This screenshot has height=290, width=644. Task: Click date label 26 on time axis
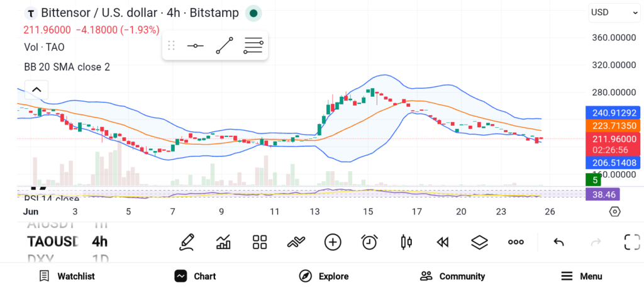click(x=550, y=211)
